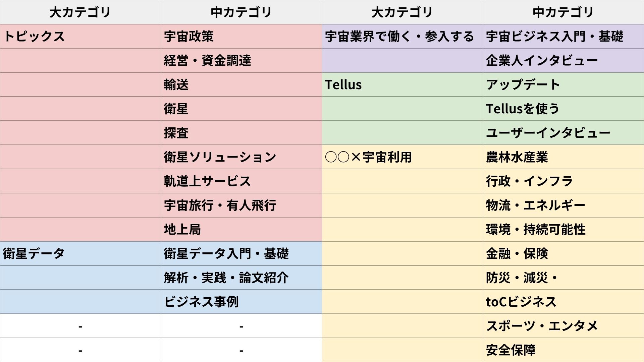Select the 地上局 cell
This screenshot has height=362, width=644.
(241, 229)
